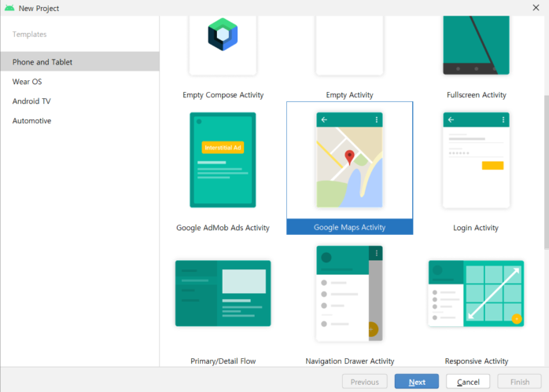Image resolution: width=549 pixels, height=392 pixels.
Task: Pick the Google AdMob Ads Activity thumbnail
Action: coord(223,159)
